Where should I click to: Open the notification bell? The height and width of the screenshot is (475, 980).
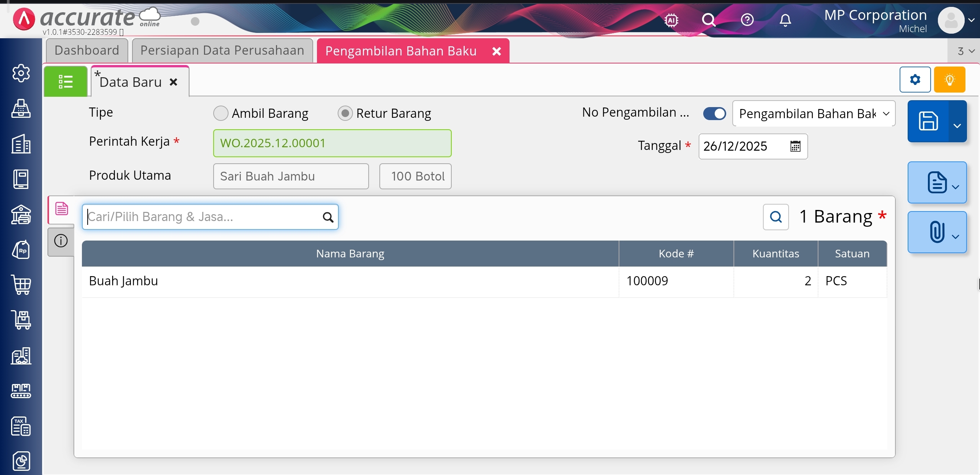(785, 20)
